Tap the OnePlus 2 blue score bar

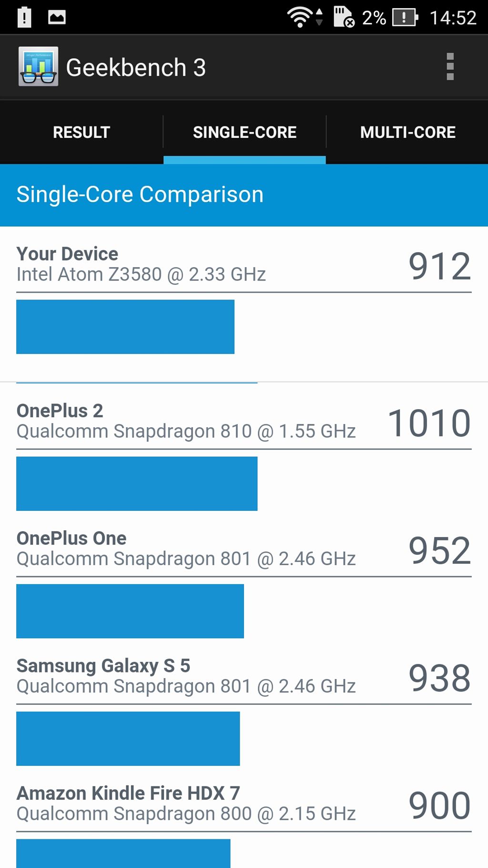[137, 484]
